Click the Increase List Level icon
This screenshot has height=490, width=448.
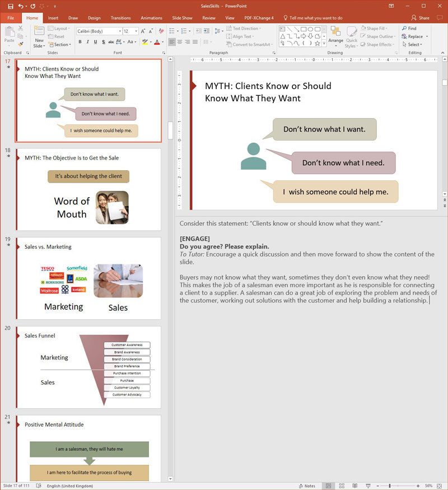207,31
